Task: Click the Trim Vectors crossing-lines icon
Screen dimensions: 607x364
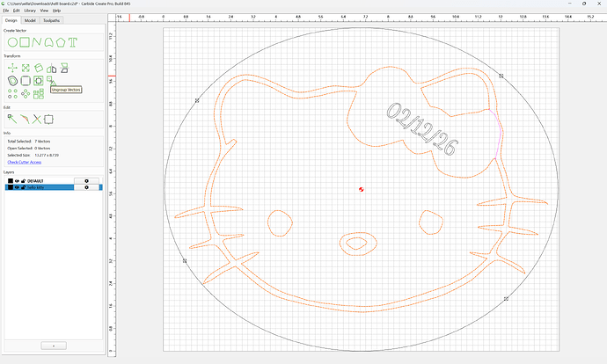Action: pos(36,120)
